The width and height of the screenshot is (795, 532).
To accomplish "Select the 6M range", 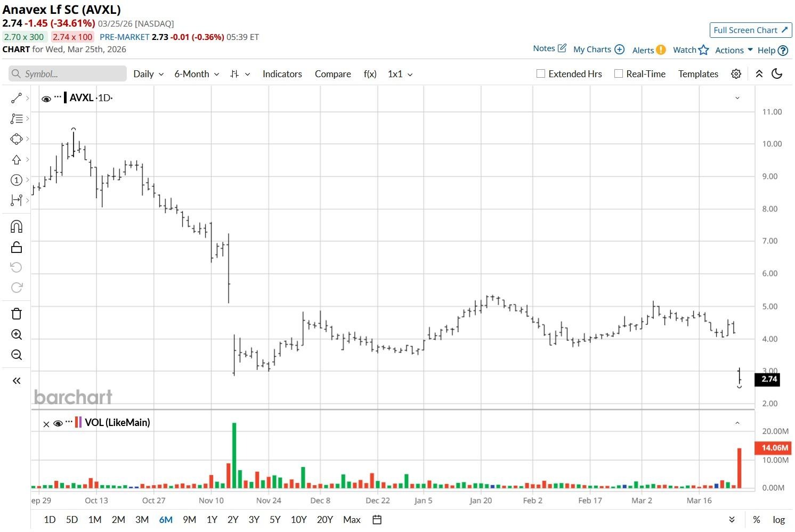I will point(166,520).
